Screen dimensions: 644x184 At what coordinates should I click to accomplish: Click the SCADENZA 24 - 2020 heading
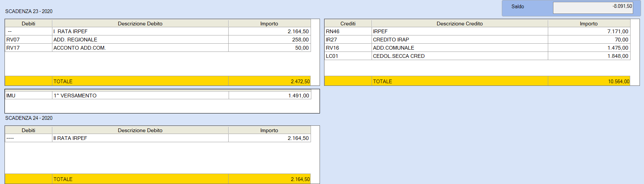coord(29,118)
